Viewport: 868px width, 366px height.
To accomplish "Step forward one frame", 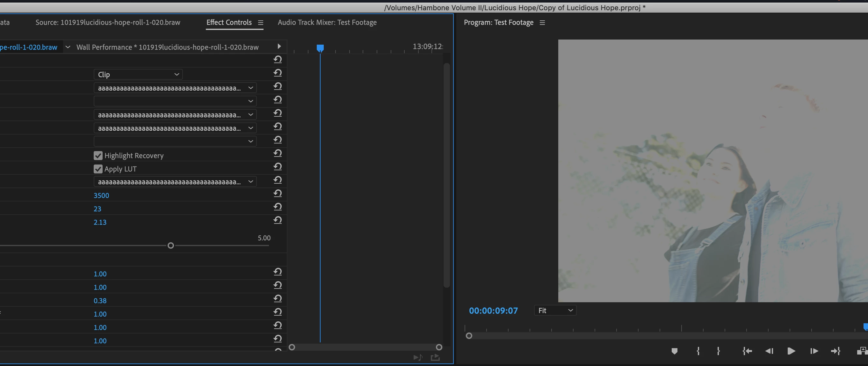I will pyautogui.click(x=814, y=351).
